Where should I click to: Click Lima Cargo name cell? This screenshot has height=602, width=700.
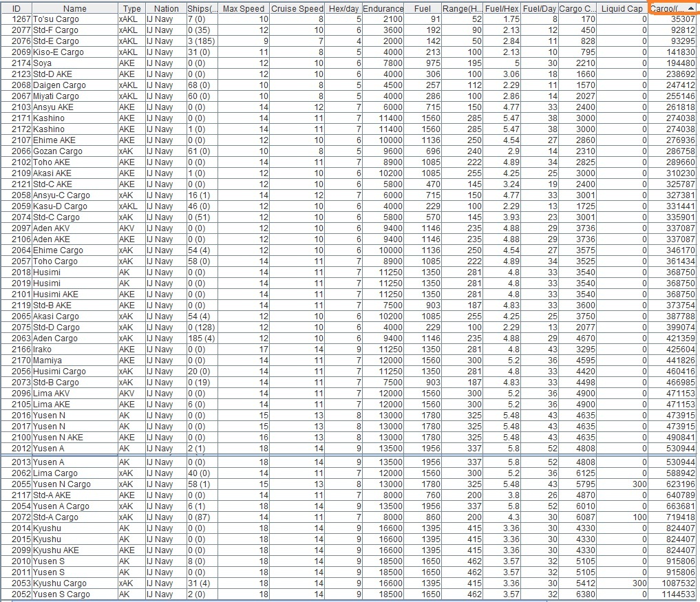coord(75,473)
